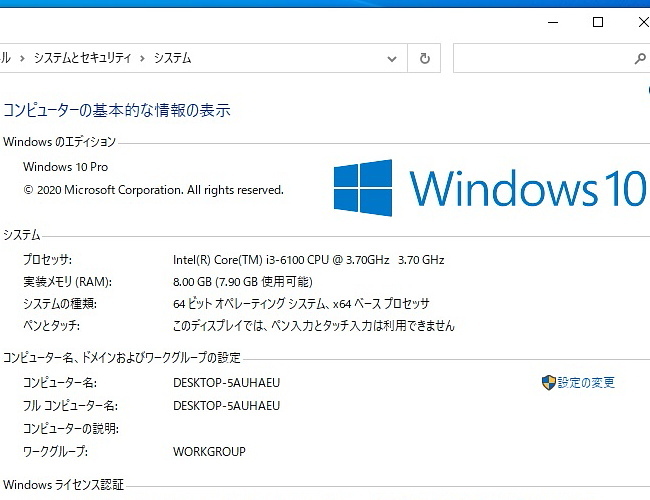The image size is (650, 500).
Task: Click the 64 ビット オペレーティング システム value
Action: coord(301,304)
